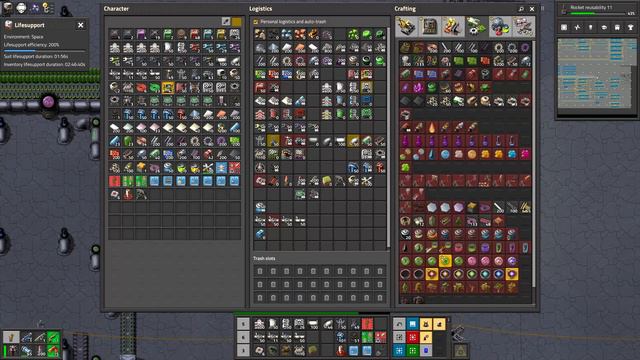Select the red circuit recipe in crafting
Image resolution: width=640 pixels, height=360 pixels.
tap(485, 61)
